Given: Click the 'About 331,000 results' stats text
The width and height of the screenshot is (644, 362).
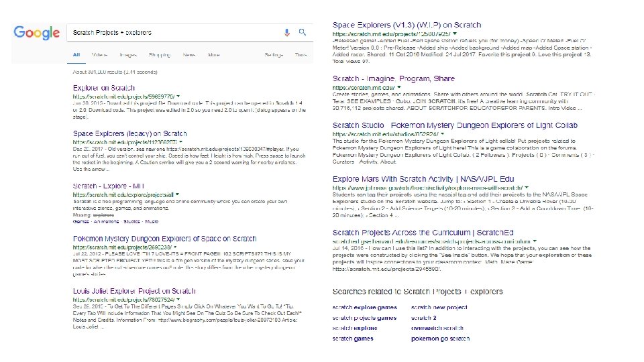Looking at the screenshot, I should click(x=115, y=72).
